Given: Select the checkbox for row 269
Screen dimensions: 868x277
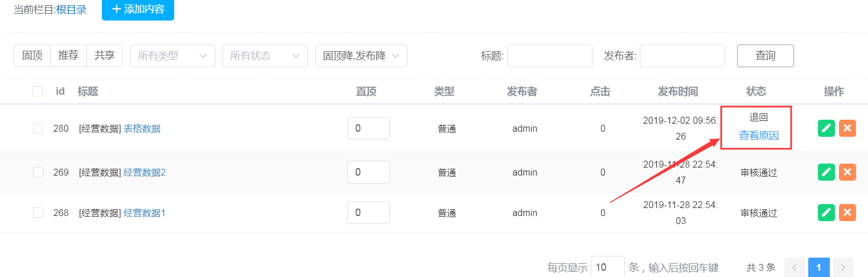Looking at the screenshot, I should point(38,172).
